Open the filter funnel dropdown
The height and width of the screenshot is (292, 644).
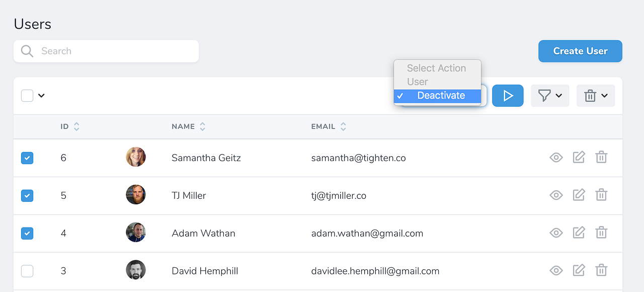(550, 95)
